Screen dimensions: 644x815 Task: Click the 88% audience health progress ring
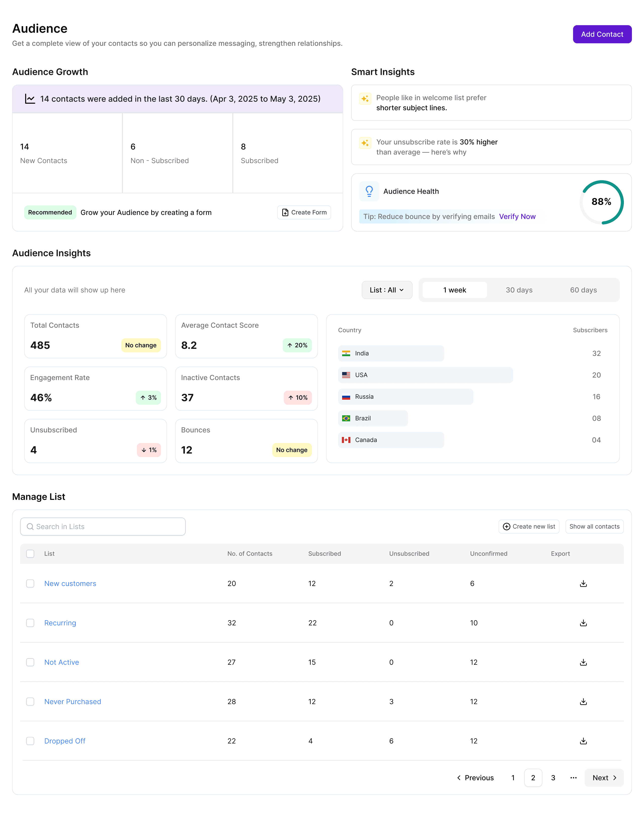coord(601,202)
